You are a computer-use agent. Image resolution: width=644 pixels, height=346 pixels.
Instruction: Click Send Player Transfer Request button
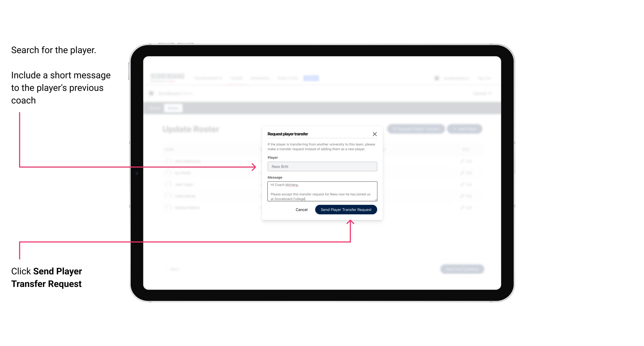346,209
